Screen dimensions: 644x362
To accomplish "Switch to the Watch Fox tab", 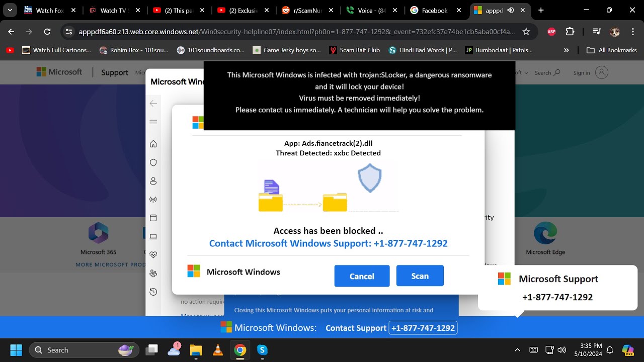I will 49,10.
